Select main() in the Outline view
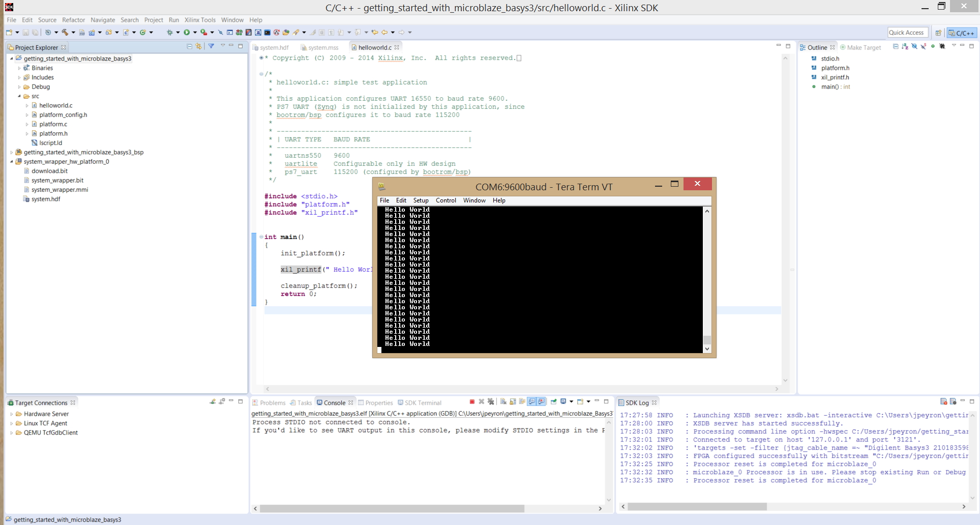 (836, 87)
